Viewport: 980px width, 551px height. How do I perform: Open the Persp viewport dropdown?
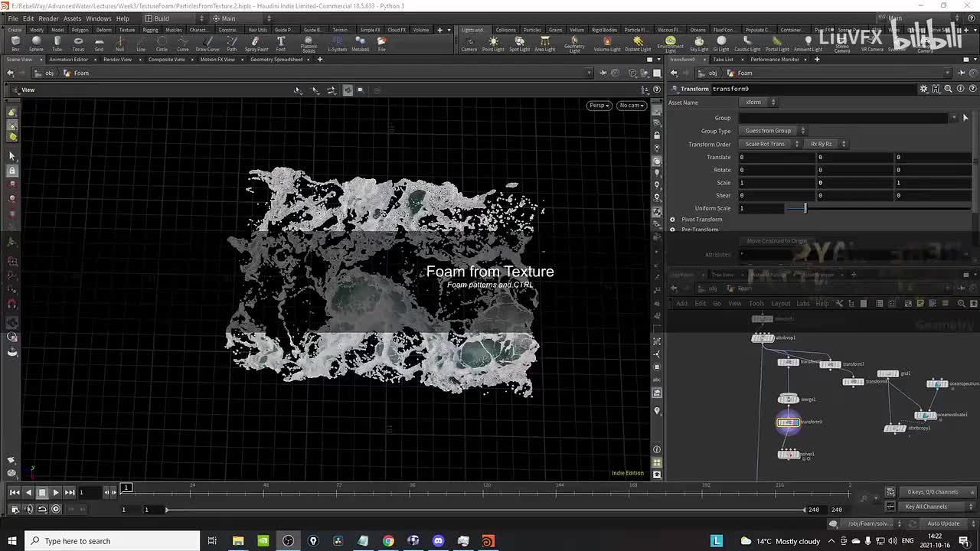pyautogui.click(x=599, y=106)
